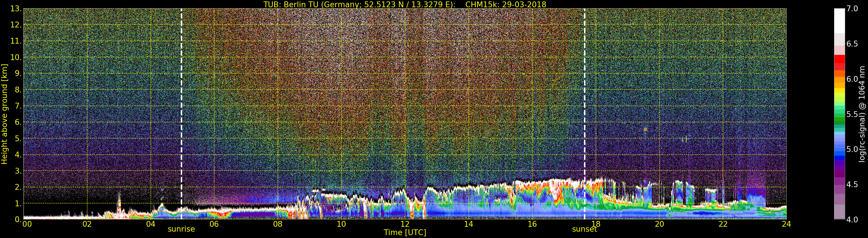
Task: Click the CHM15k: 29-03-2018 title text
Action: pyautogui.click(x=505, y=4)
